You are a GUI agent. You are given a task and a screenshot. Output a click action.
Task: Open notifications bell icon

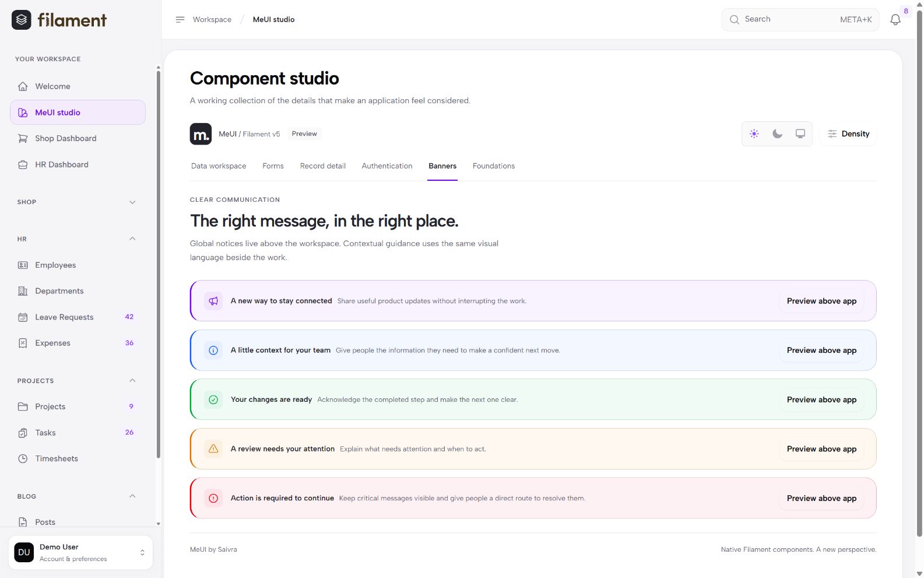click(895, 20)
